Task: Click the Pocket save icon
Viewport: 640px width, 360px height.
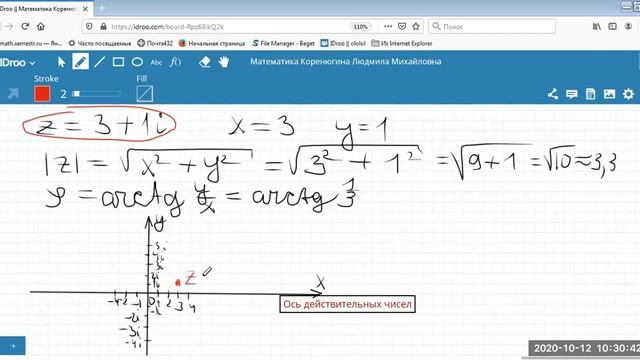Action: point(402,27)
